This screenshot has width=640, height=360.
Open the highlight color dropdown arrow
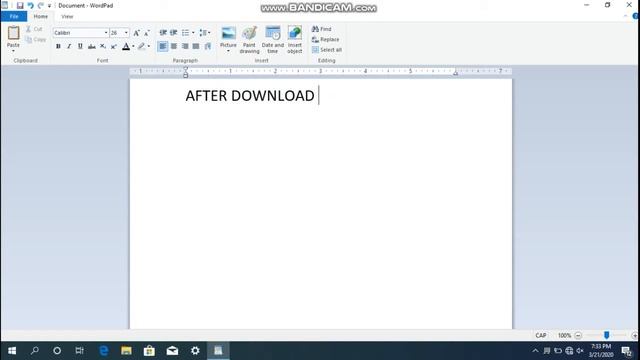[x=149, y=47]
